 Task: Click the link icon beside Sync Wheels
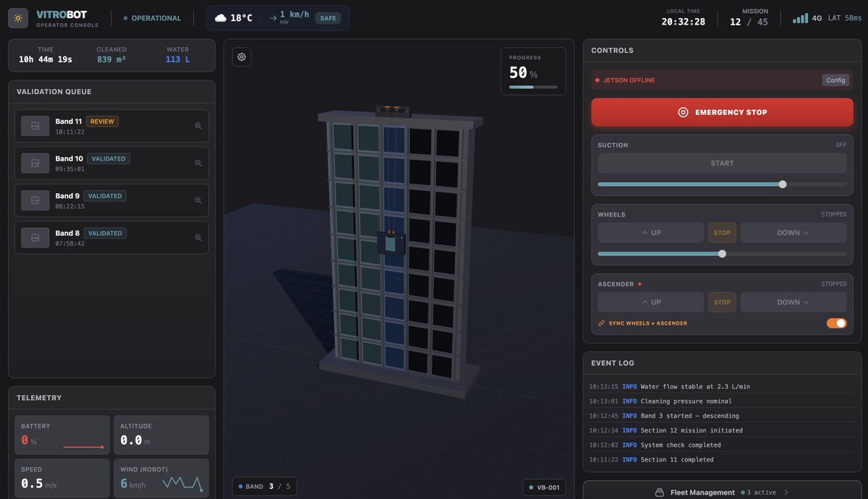pyautogui.click(x=601, y=323)
